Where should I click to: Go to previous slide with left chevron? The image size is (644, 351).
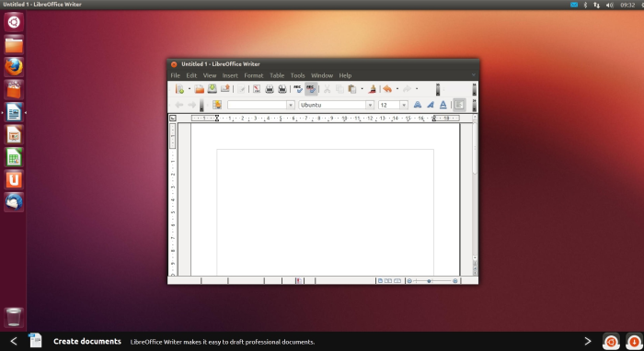(14, 341)
